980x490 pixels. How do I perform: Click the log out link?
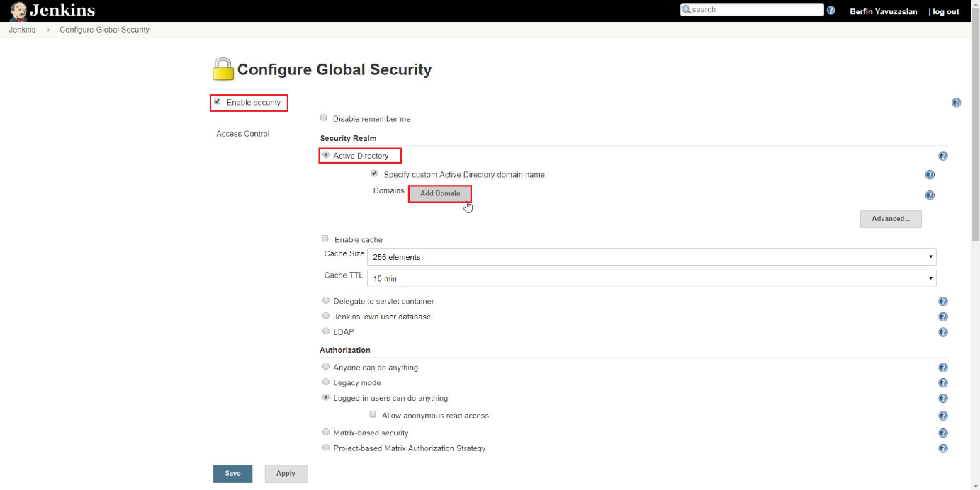point(945,11)
